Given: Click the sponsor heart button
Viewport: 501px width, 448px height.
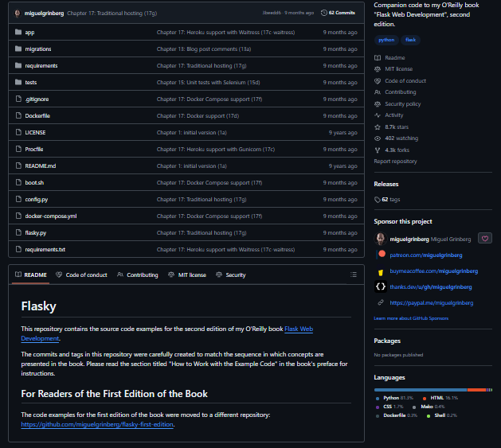Looking at the screenshot, I should tap(485, 238).
